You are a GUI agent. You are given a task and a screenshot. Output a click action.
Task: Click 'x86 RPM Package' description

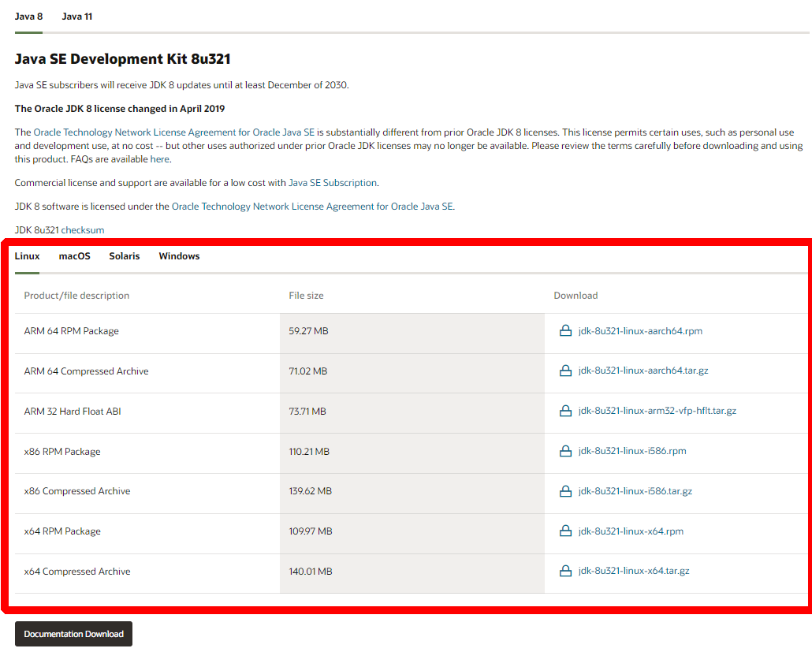click(62, 452)
